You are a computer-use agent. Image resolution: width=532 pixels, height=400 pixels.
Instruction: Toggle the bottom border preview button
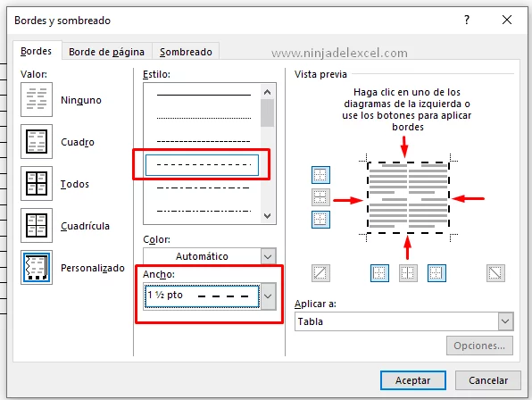(320, 220)
